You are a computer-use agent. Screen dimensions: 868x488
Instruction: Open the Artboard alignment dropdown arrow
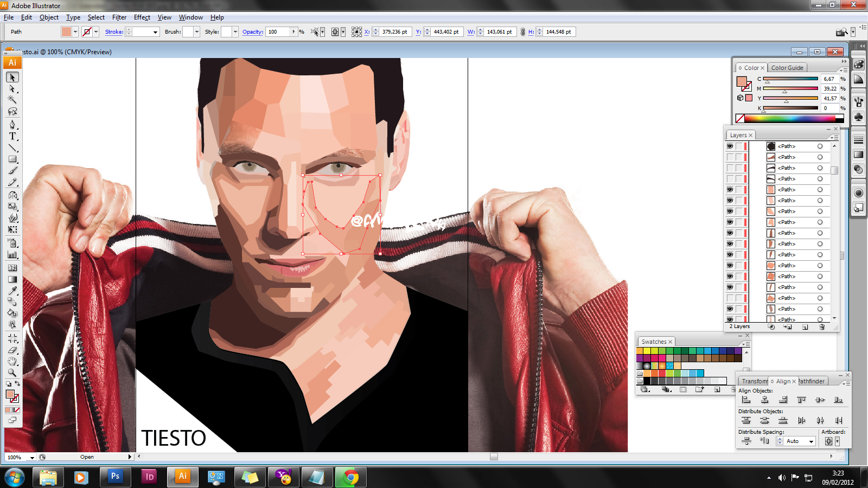[x=838, y=441]
